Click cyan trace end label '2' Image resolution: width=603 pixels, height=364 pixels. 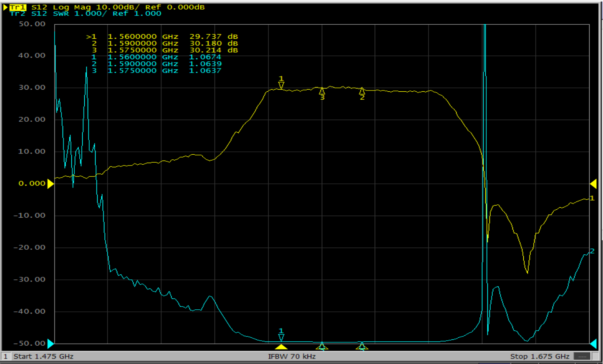tap(592, 251)
